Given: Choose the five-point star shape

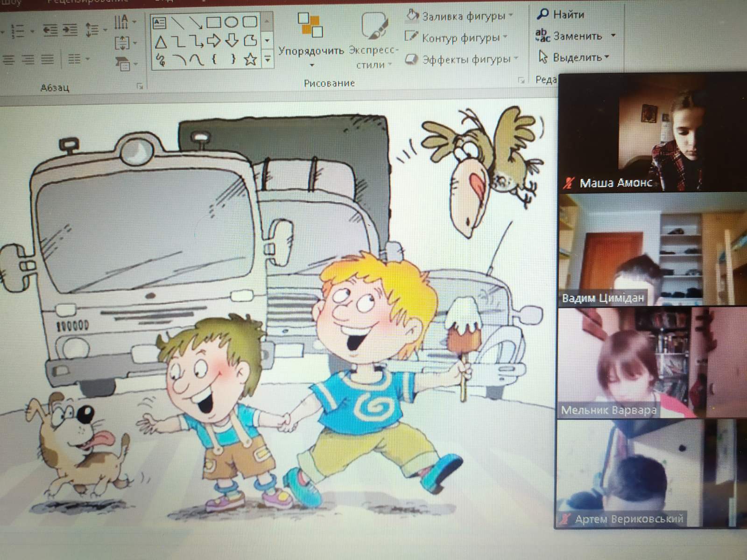Looking at the screenshot, I should tap(251, 59).
